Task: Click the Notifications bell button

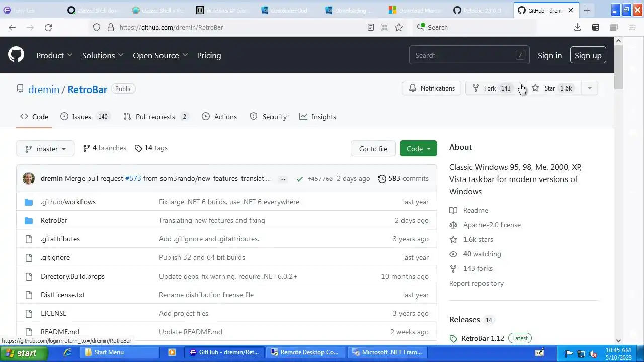Action: pos(432,88)
